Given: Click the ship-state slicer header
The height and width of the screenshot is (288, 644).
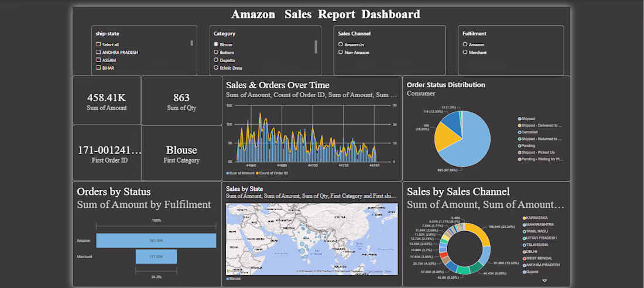Looking at the screenshot, I should point(108,34).
